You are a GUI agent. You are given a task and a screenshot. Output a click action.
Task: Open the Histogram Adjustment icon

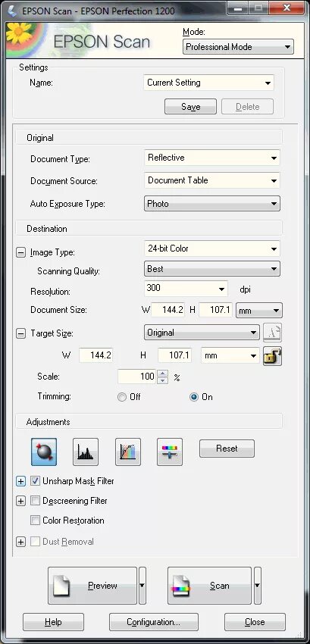[86, 452]
